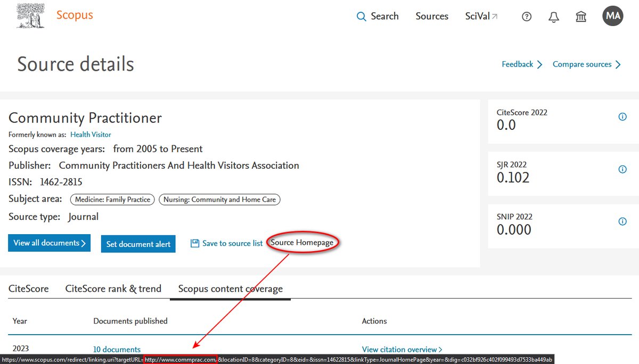Click the SJR value 0.102
Screen dimensions: 639x364
coord(513,178)
